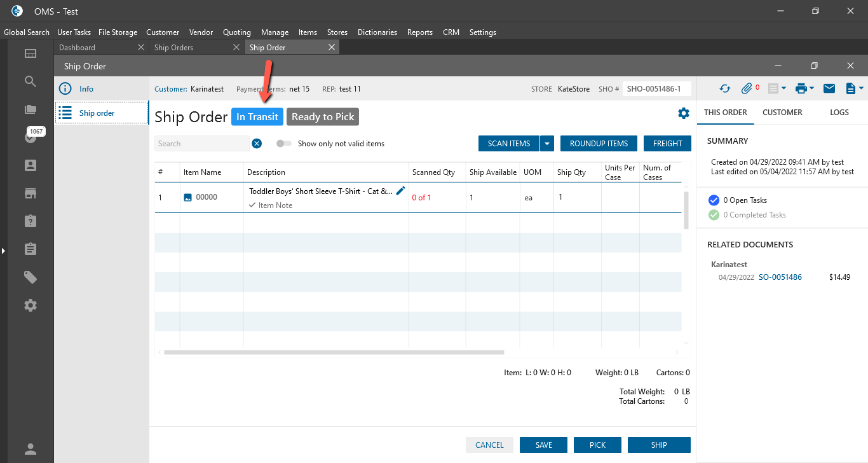Screen dimensions: 868x463
Task: Click the item image icon beside 00000
Action: pos(187,198)
